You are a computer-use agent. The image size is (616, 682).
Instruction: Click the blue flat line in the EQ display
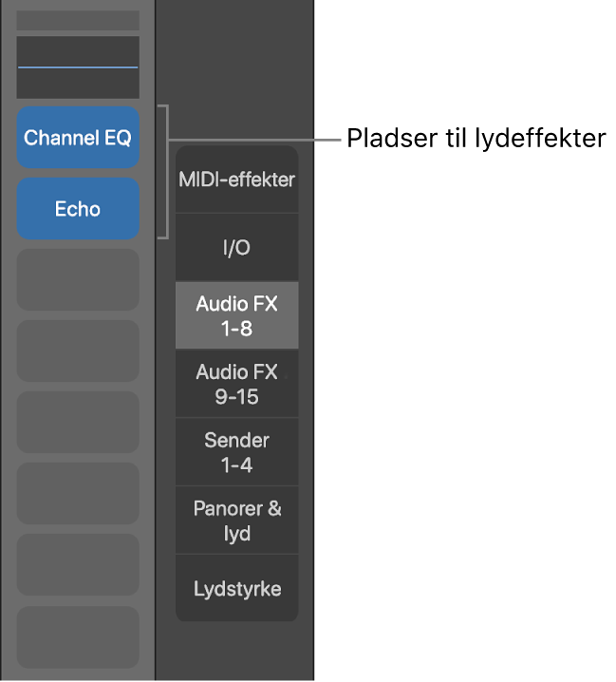pyautogui.click(x=78, y=67)
